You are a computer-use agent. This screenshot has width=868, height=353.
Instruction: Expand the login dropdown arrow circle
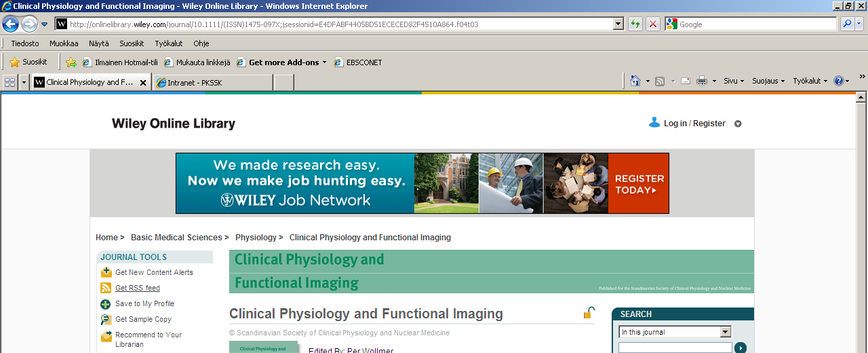(738, 124)
